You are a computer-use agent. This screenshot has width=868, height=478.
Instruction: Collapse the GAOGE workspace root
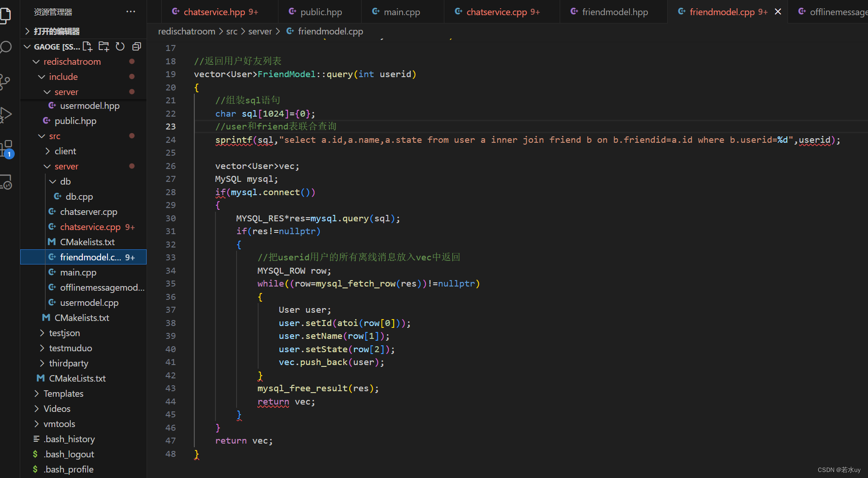(x=27, y=46)
